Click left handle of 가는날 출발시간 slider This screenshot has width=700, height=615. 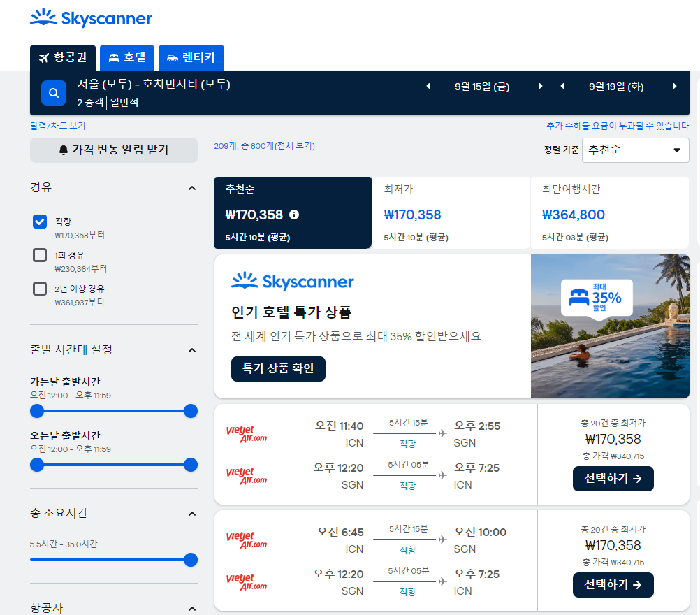(x=37, y=412)
